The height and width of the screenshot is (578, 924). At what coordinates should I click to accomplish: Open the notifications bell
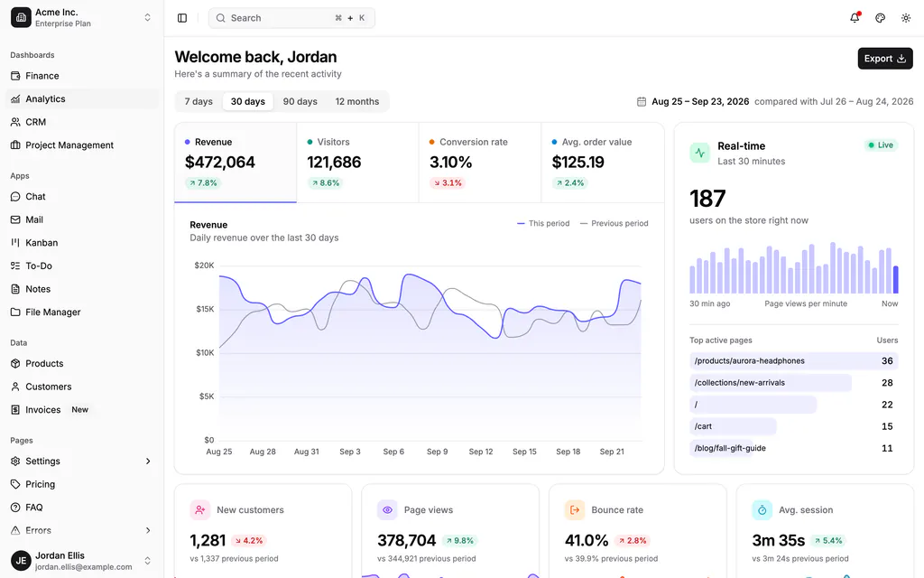click(x=855, y=18)
